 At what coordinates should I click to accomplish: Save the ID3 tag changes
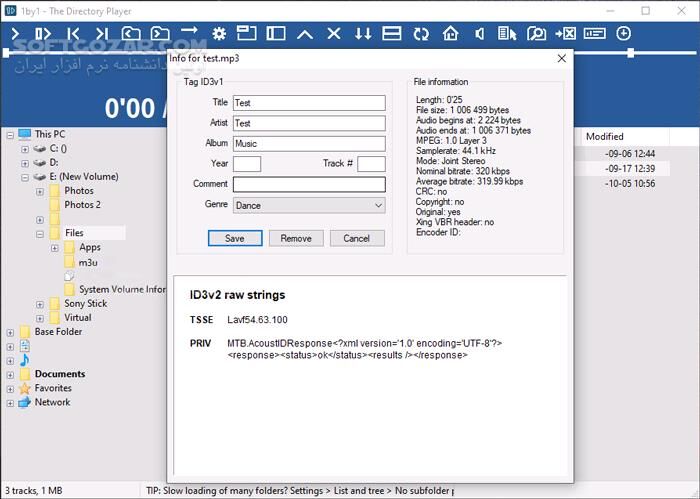[x=235, y=238]
